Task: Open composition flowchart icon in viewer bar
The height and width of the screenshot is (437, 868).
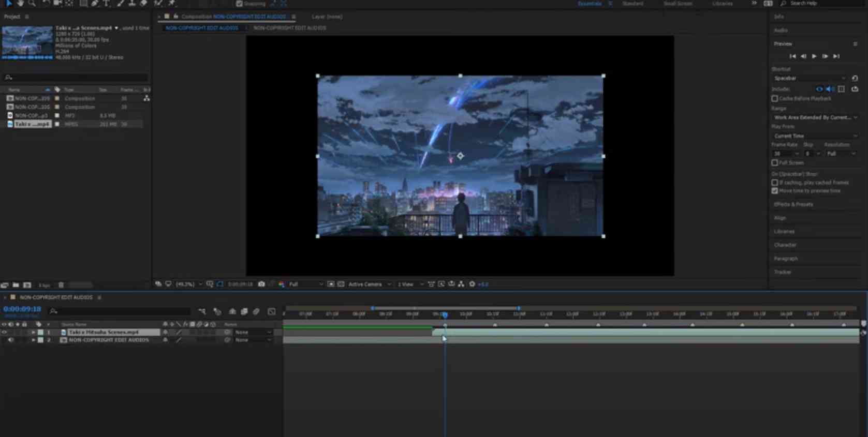Action: click(x=461, y=284)
